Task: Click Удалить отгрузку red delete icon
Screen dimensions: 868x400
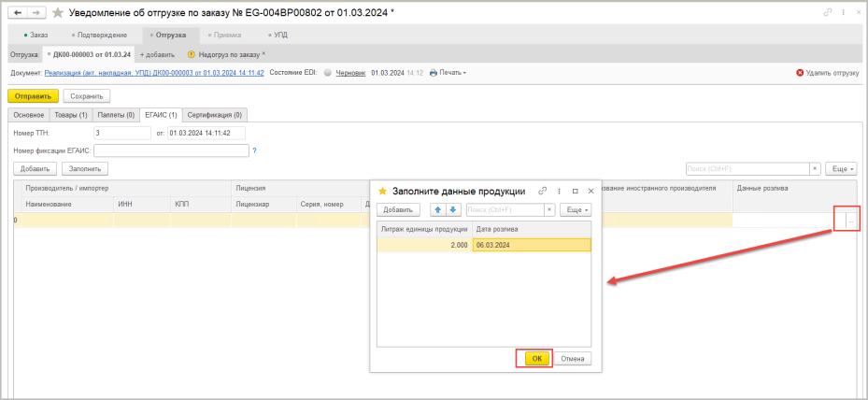Action: coord(800,73)
